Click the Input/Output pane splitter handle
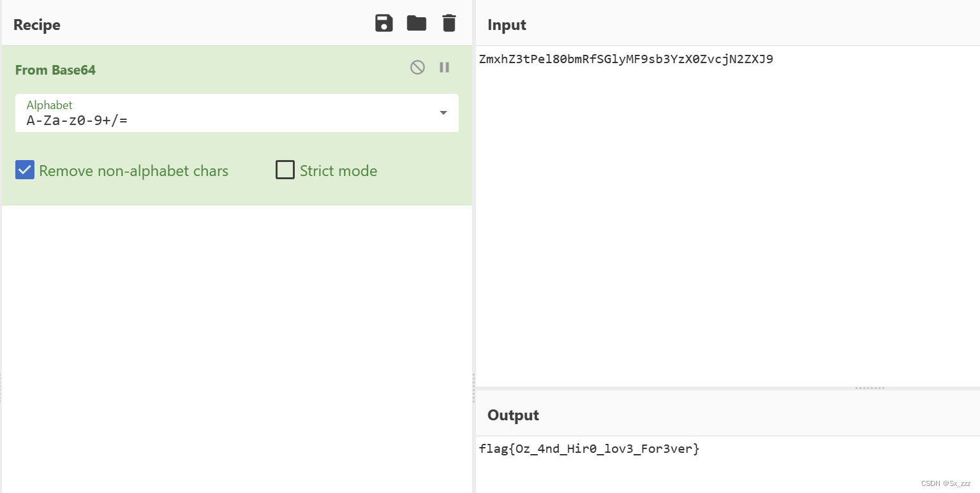This screenshot has height=493, width=980. [870, 388]
